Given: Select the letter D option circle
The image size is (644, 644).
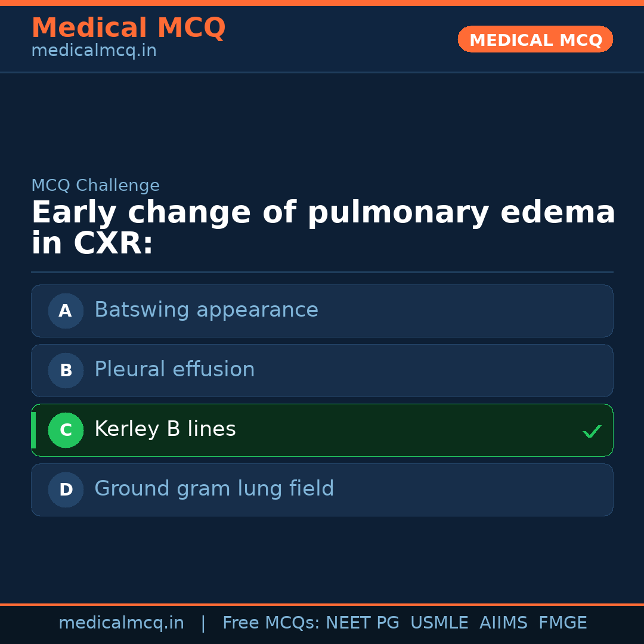Looking at the screenshot, I should pos(66,490).
